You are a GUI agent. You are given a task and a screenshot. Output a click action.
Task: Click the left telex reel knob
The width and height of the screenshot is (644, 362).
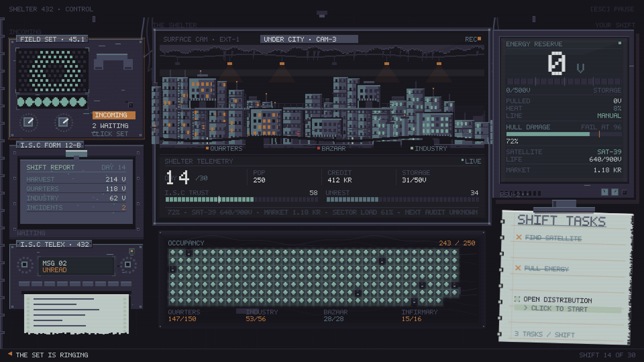point(24,264)
